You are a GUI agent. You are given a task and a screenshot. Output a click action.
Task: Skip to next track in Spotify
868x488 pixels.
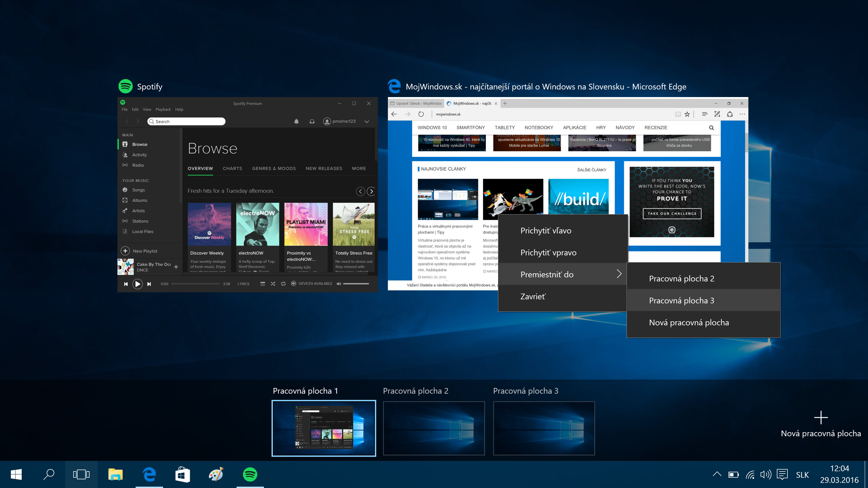(x=149, y=284)
